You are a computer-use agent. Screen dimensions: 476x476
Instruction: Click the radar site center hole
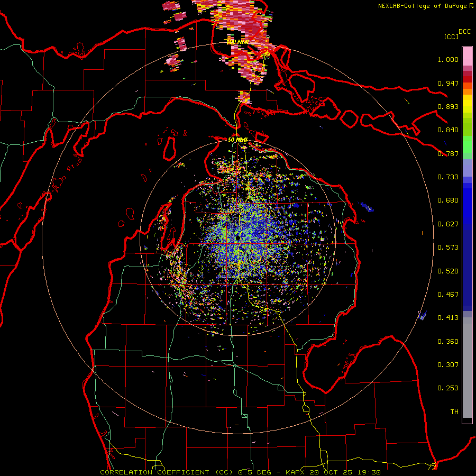[x=238, y=237]
